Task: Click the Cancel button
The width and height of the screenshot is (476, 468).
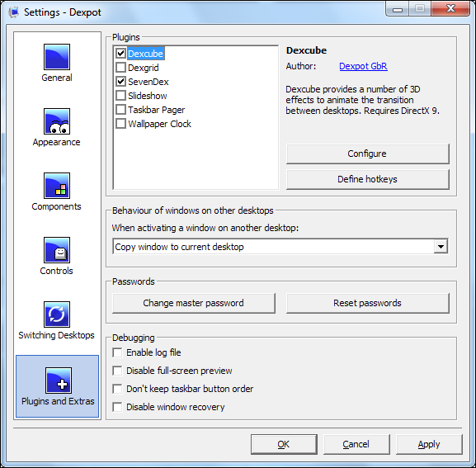Action: 356,444
